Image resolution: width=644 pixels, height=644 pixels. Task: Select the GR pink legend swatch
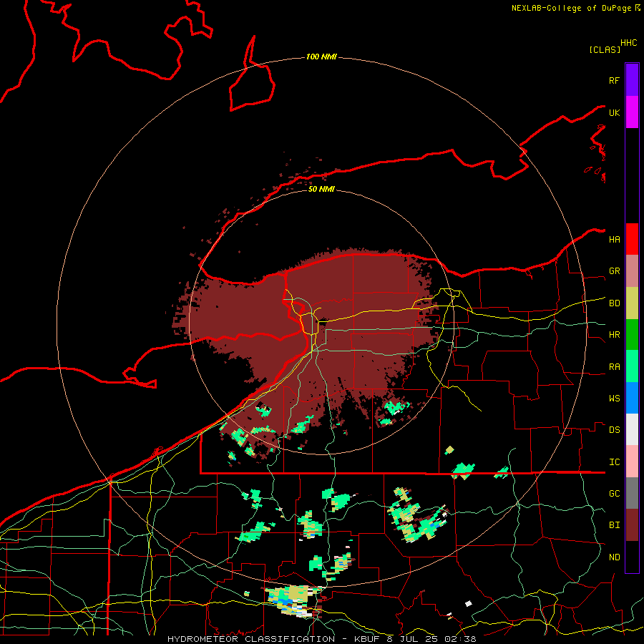tap(632, 270)
